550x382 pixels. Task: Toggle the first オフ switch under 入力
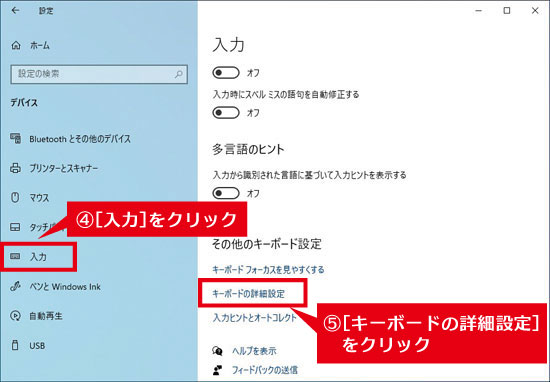click(x=226, y=73)
